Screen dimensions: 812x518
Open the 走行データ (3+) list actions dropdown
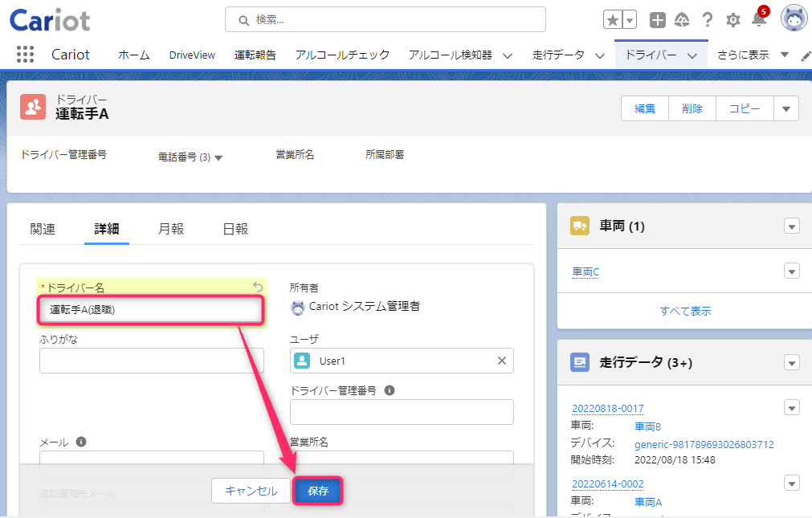pyautogui.click(x=792, y=363)
